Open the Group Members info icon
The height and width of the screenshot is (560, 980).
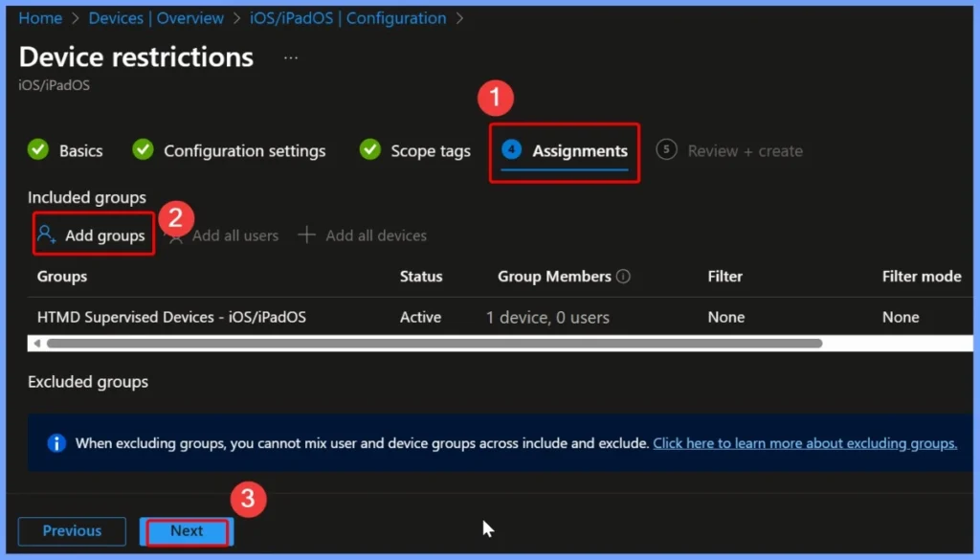point(622,276)
